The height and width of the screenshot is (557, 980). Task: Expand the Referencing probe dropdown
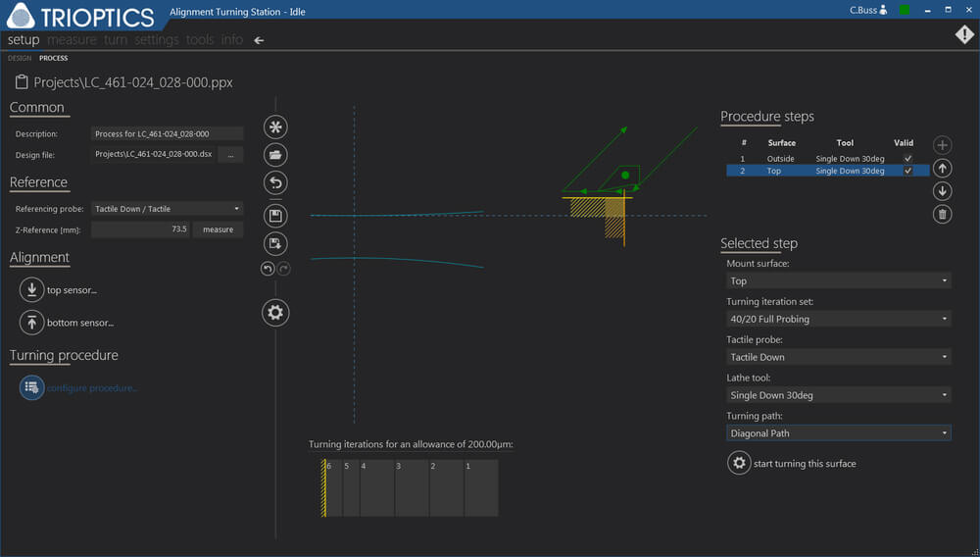tap(167, 209)
